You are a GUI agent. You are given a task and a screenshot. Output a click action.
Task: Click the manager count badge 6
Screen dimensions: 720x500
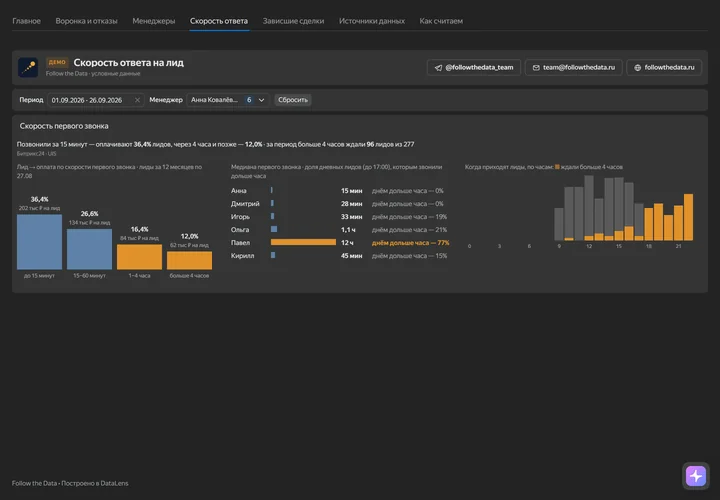(249, 100)
